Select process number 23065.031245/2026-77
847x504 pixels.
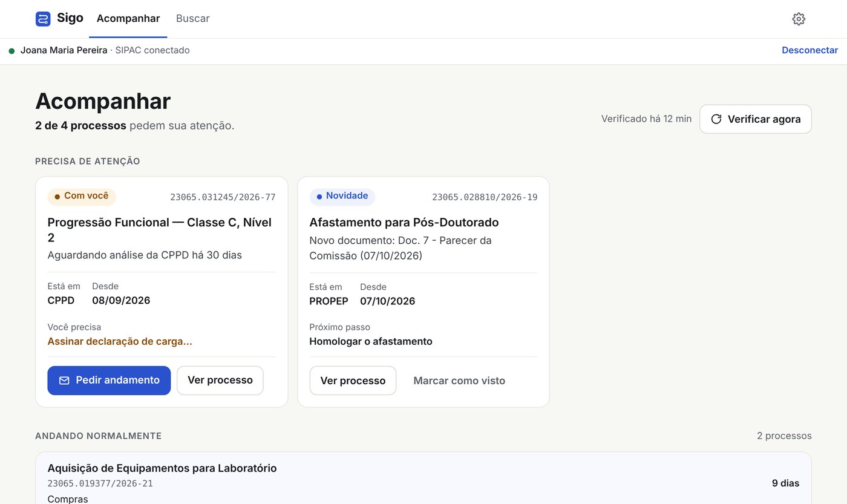click(223, 197)
